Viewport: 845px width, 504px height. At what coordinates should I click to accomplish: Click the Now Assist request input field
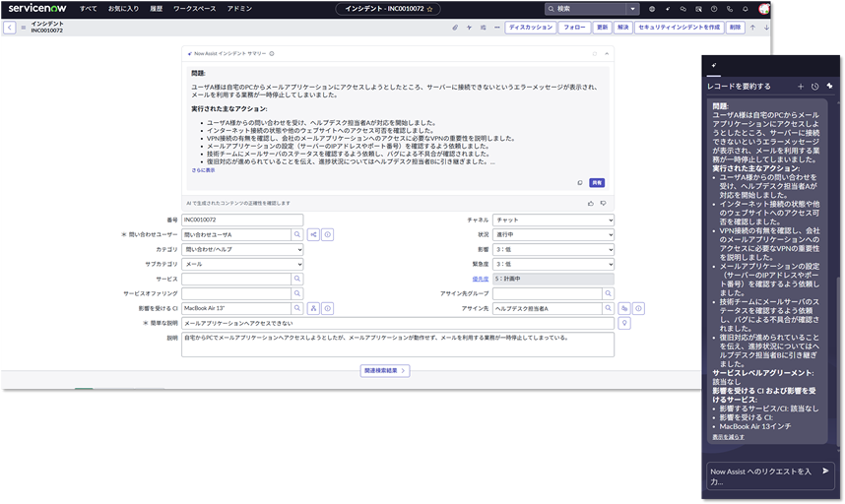pos(760,476)
